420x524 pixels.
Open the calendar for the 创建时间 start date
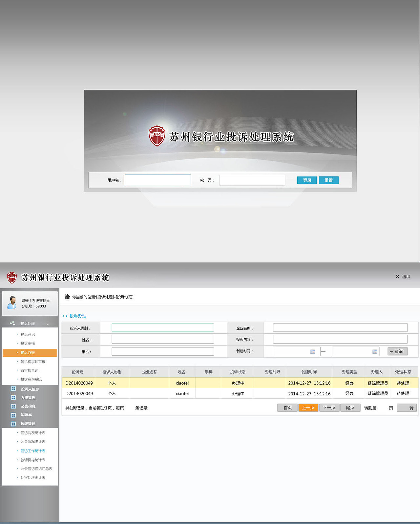pos(313,351)
